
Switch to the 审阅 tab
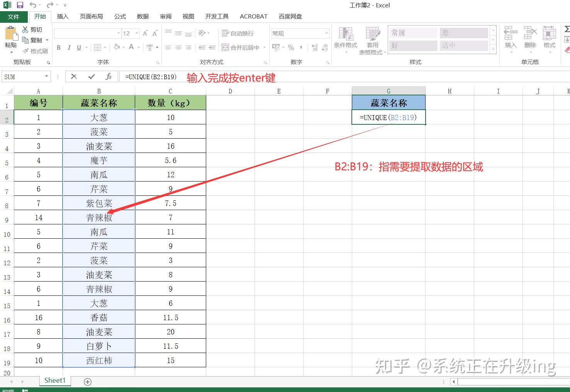[x=166, y=16]
